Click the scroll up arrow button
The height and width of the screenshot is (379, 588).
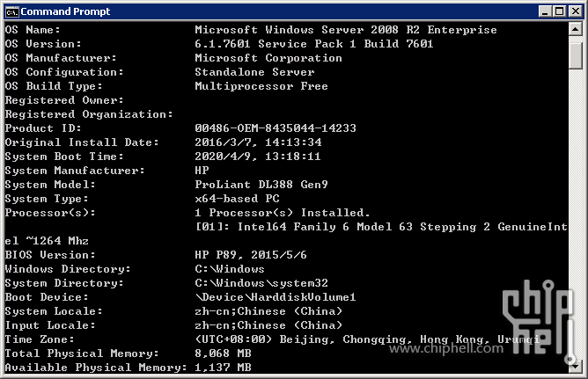pos(575,29)
